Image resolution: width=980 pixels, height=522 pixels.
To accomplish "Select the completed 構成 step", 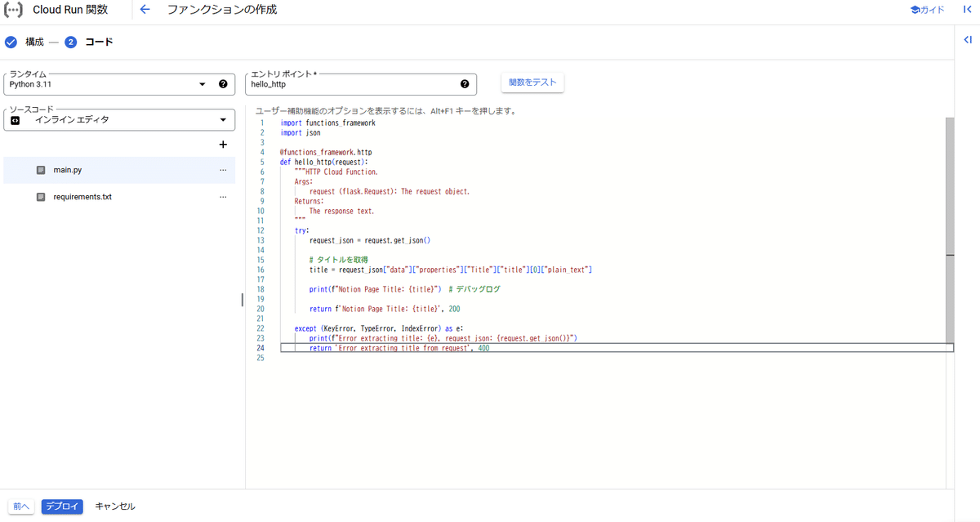I will point(24,42).
